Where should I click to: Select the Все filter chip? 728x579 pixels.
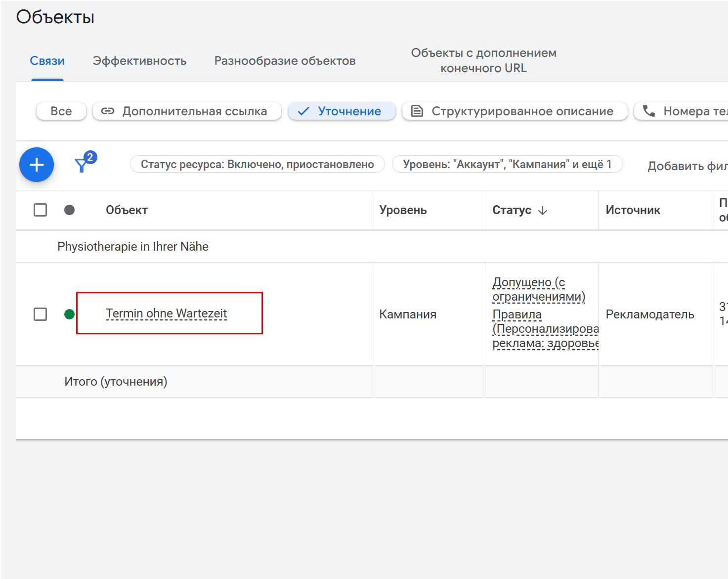(61, 111)
